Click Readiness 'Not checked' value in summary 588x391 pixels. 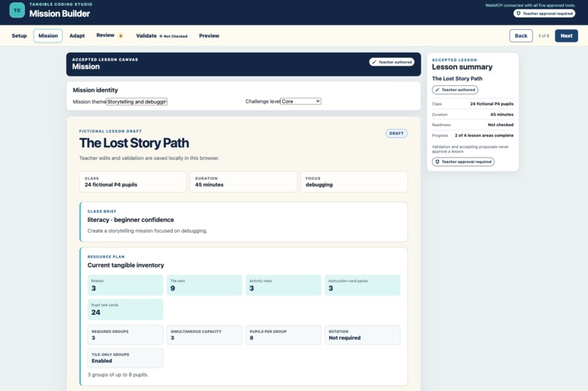click(500, 125)
